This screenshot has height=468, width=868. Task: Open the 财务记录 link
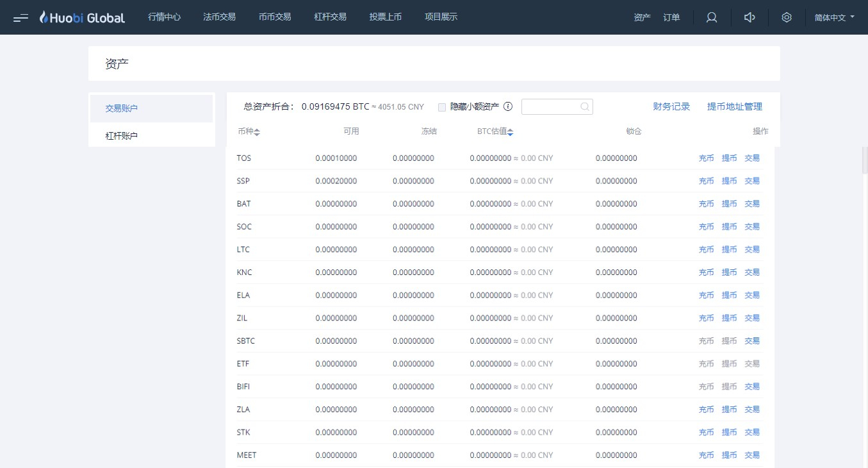671,107
